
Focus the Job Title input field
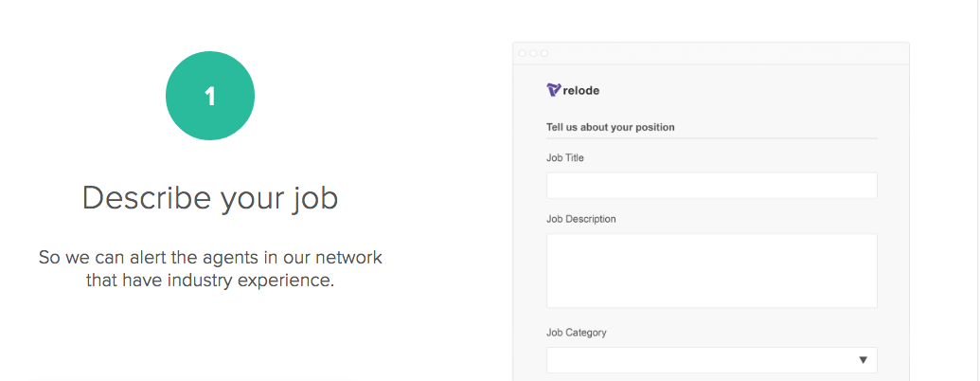point(712,186)
